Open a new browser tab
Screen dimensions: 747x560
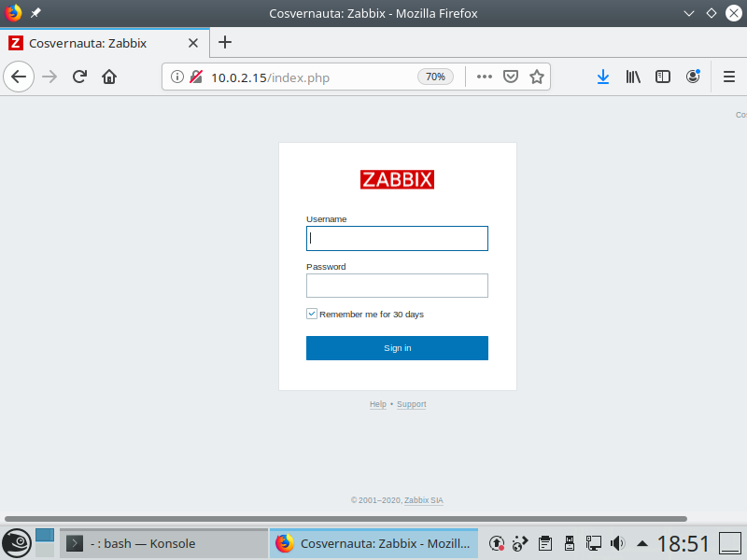225,42
